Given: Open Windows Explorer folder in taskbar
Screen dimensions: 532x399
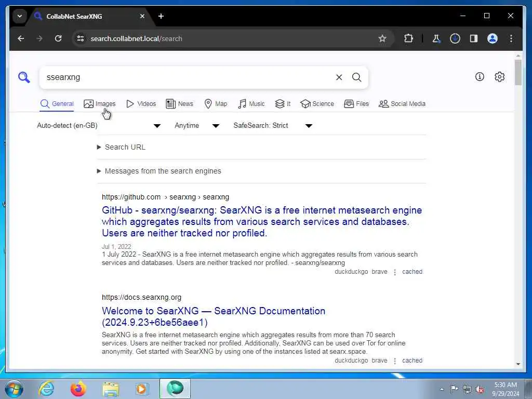Looking at the screenshot, I should tap(111, 389).
